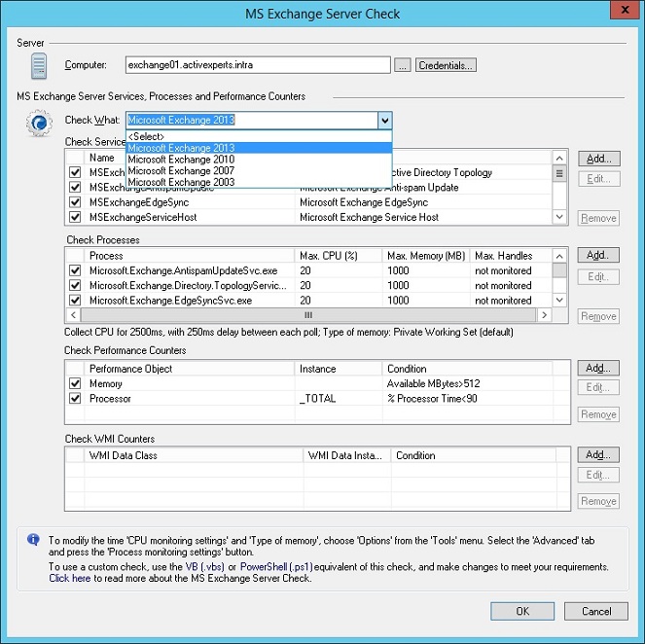Click the Process column header

coord(190,256)
